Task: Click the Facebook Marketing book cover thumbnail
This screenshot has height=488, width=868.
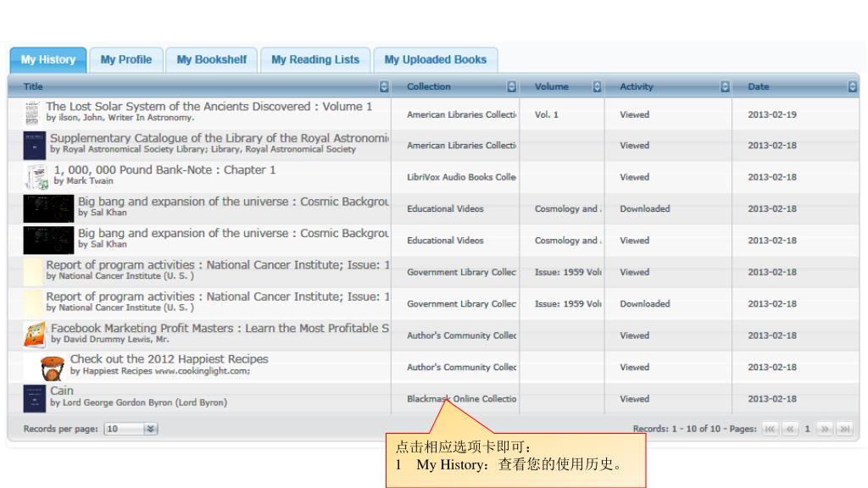Action: [x=35, y=335]
